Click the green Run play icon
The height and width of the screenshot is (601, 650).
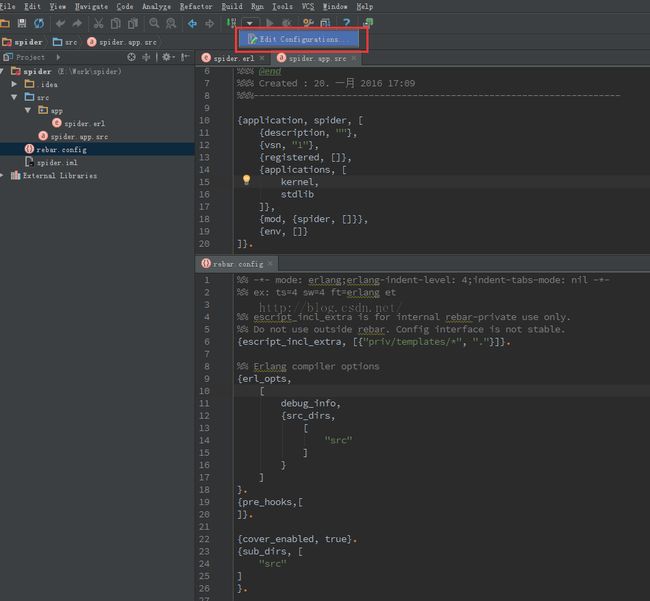(x=270, y=23)
